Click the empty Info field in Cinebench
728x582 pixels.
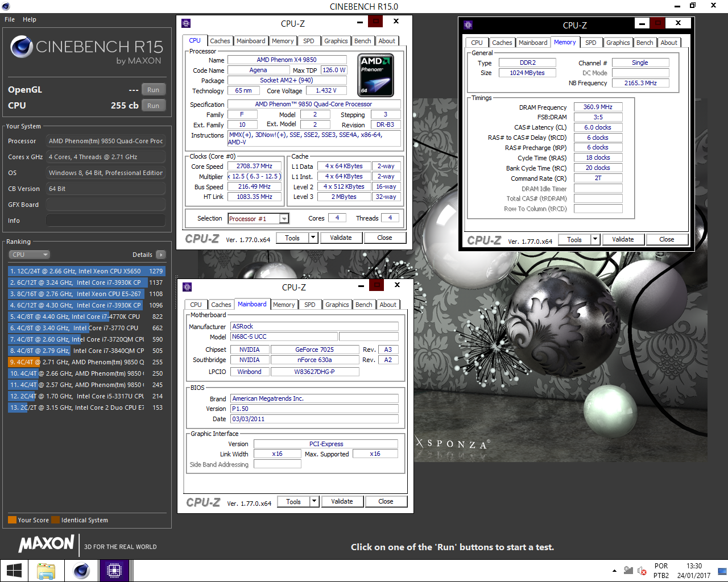point(106,221)
